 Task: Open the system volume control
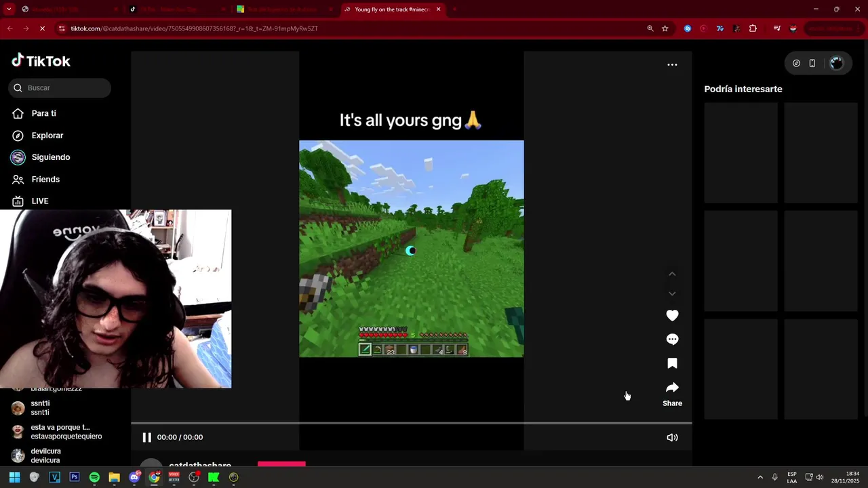pos(819,477)
